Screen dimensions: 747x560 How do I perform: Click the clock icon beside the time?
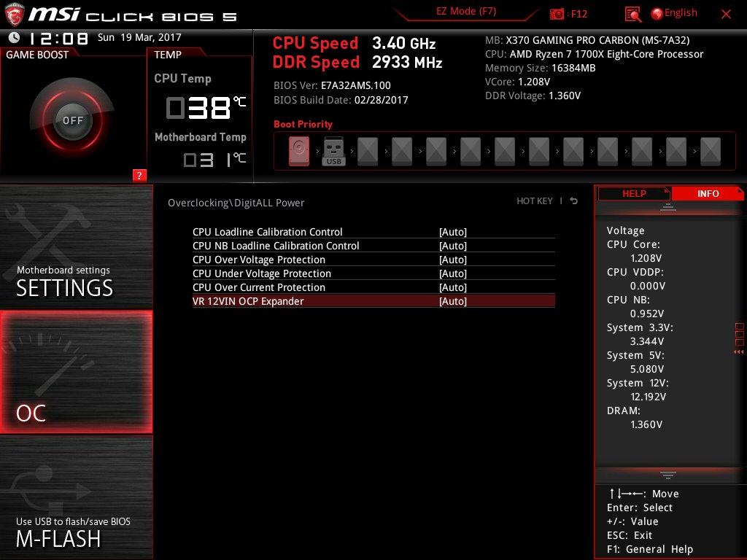point(15,37)
